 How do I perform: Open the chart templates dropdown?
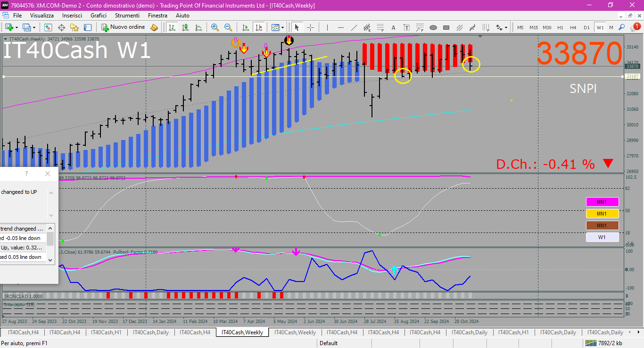[277, 27]
